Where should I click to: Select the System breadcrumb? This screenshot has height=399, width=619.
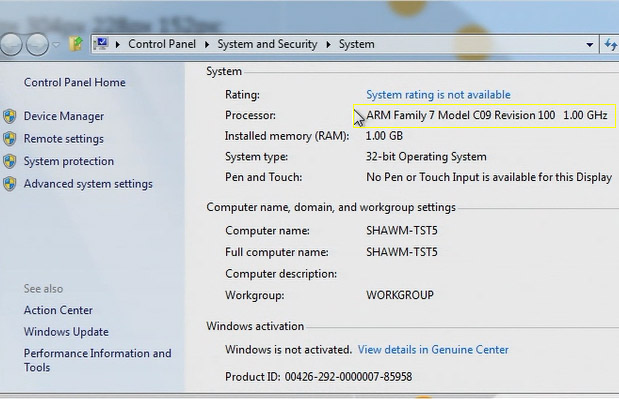[356, 44]
